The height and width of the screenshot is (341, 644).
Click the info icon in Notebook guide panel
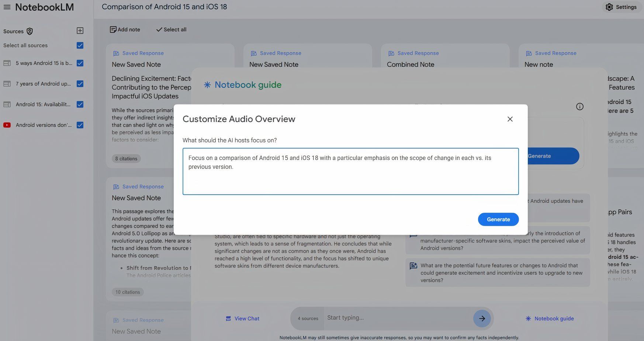click(x=580, y=107)
